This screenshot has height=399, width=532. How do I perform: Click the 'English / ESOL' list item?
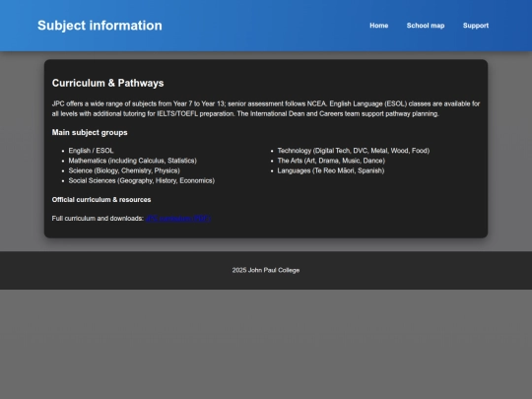[x=91, y=151]
